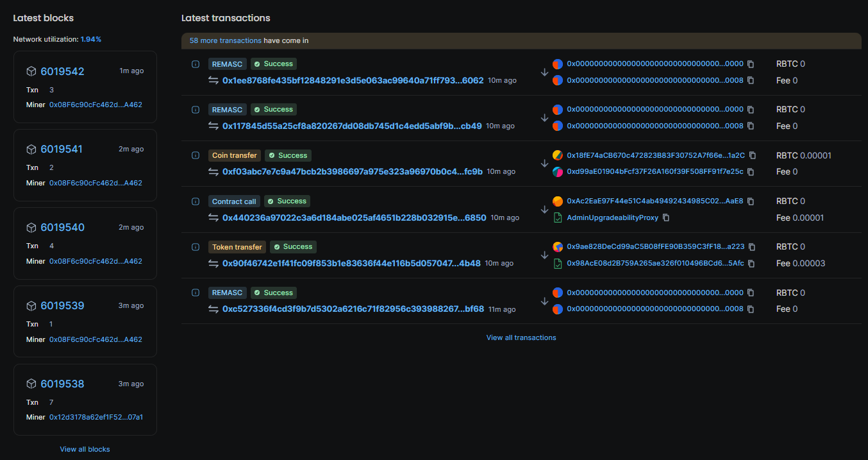868x460 pixels.
Task: Click the swap arrows icon next to 0x1ee8768fe435bf
Action: coord(212,80)
